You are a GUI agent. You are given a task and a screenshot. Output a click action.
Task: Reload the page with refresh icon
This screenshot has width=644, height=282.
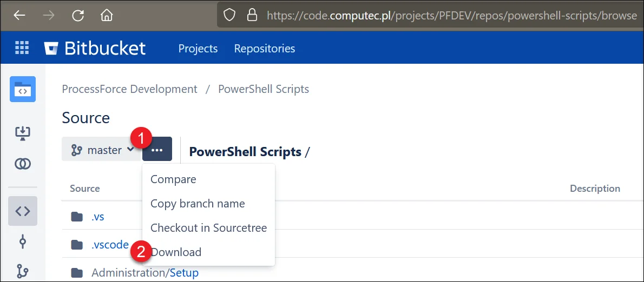78,15
